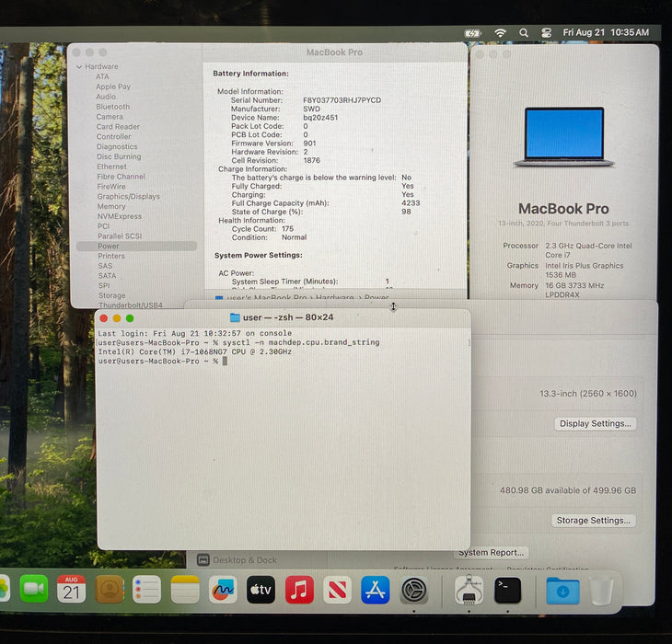Click the 'Intel(R) Core(TM) i7-1068NG7' output line

tap(195, 351)
